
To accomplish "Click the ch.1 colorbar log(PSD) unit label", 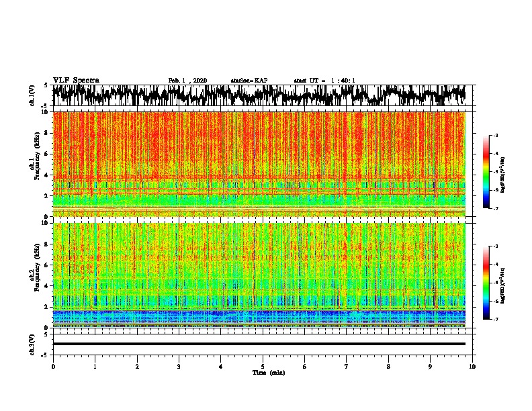I will coord(502,175).
